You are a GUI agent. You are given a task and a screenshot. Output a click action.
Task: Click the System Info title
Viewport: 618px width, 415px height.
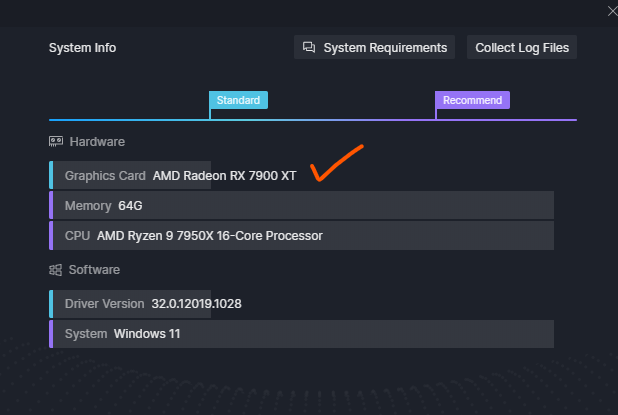pos(82,48)
